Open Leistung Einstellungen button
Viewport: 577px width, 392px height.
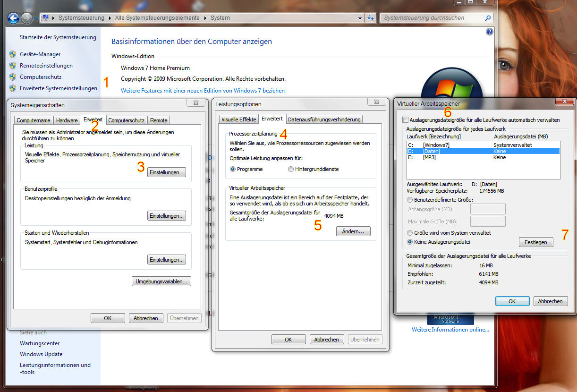(167, 172)
